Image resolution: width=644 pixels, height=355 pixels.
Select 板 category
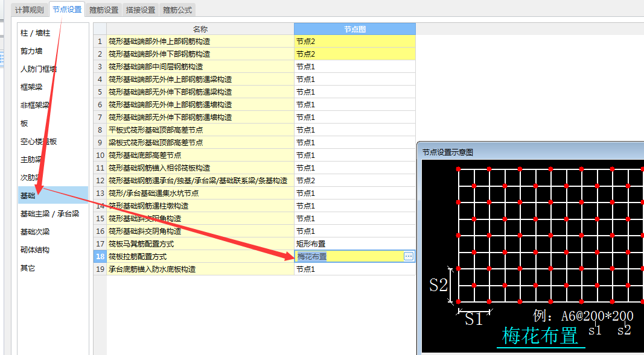(x=53, y=124)
